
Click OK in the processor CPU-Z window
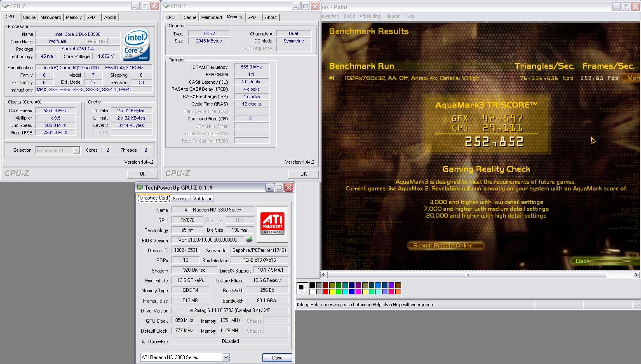[x=143, y=174]
